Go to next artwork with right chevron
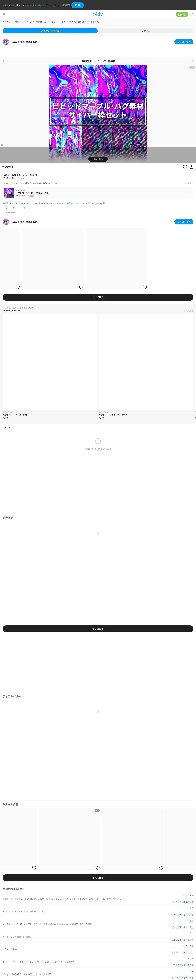 [x=193, y=60]
